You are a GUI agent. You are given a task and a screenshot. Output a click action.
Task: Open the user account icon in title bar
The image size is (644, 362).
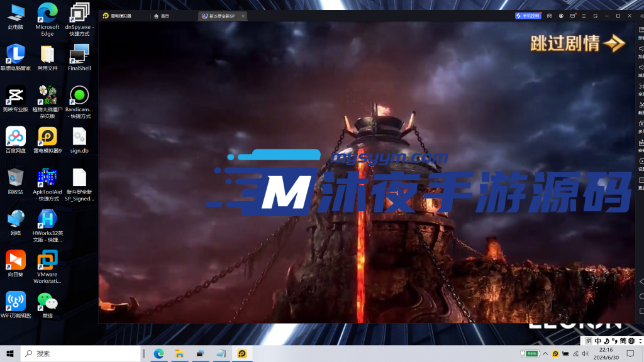pyautogui.click(x=561, y=16)
